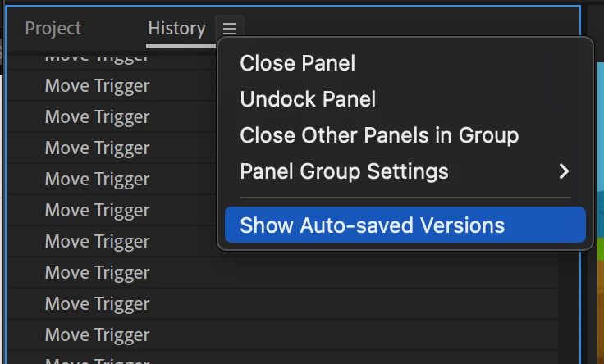Select the partially cut-off top Move Trigger entry

pyautogui.click(x=97, y=58)
